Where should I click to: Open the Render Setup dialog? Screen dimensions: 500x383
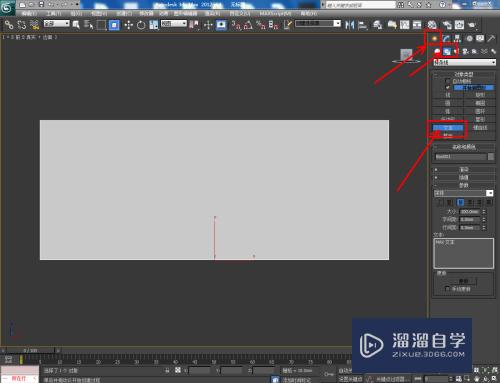click(x=447, y=25)
